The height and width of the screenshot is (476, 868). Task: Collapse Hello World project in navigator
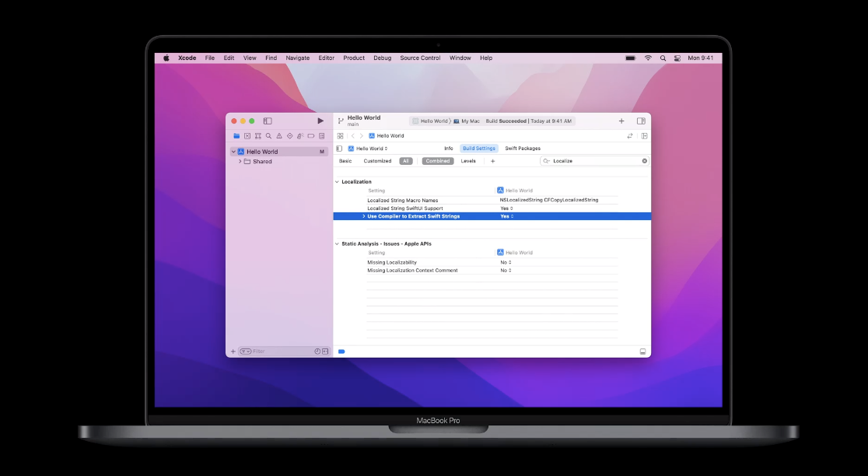233,152
